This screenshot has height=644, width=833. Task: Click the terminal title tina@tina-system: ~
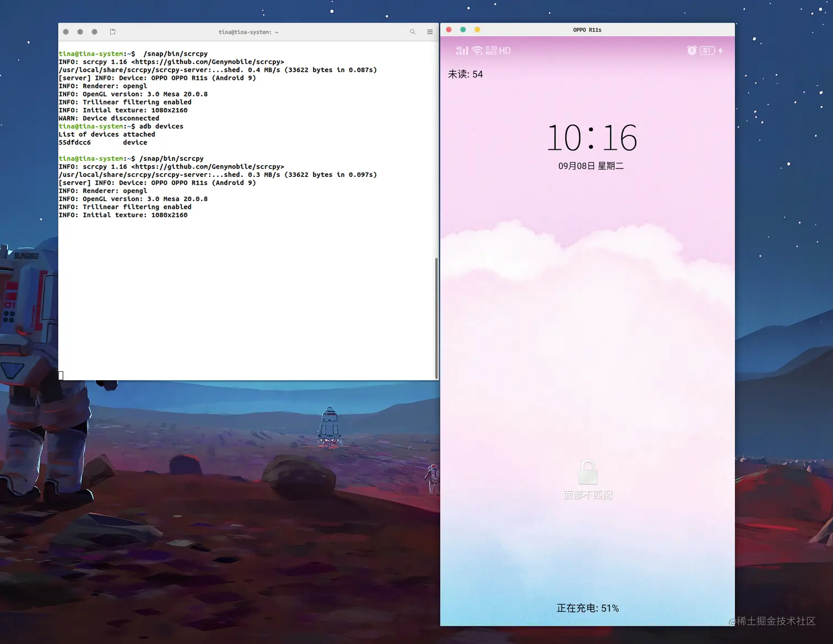(248, 32)
